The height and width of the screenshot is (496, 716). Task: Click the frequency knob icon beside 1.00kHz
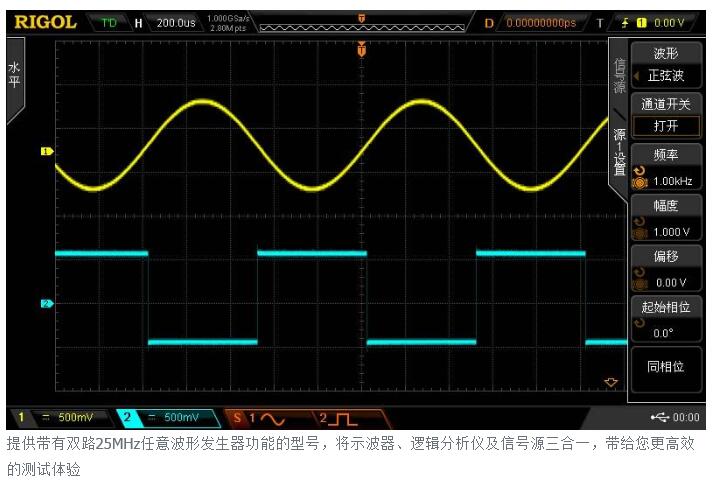(640, 177)
